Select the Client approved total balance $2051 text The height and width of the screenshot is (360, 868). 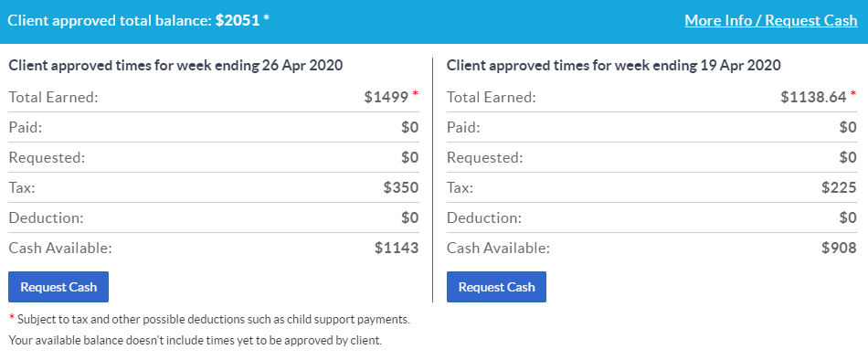[138, 20]
